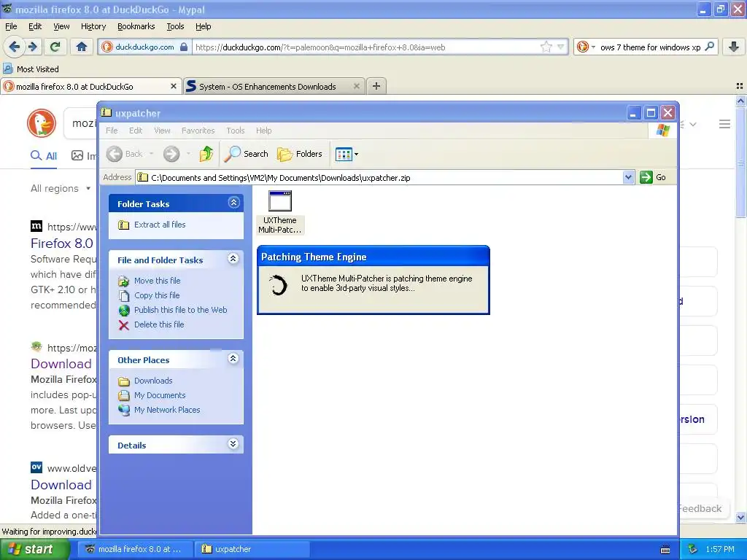This screenshot has width=747, height=560.
Task: Open Explorer View menu
Action: (x=162, y=131)
